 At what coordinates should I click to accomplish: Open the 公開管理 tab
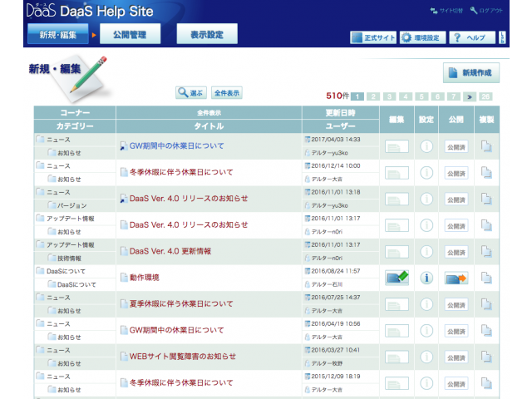[130, 34]
